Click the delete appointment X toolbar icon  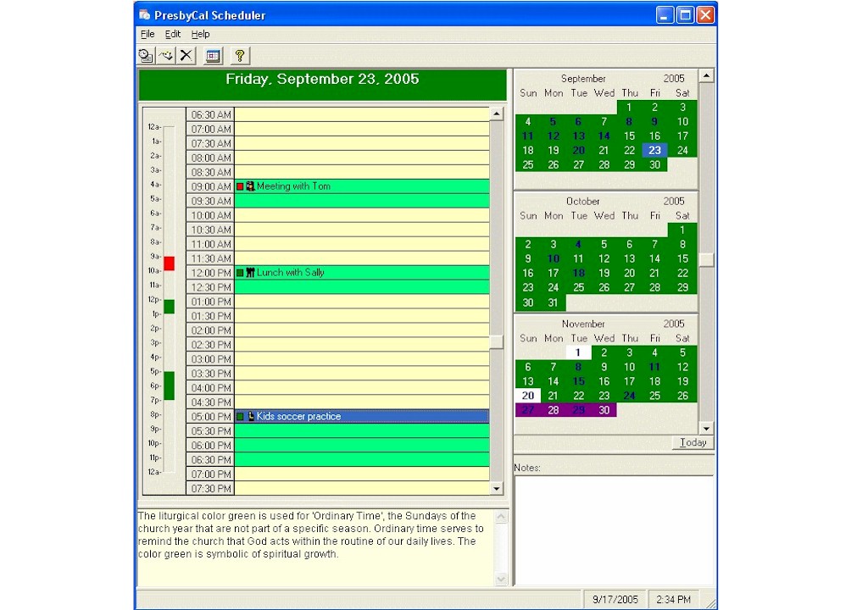[x=186, y=56]
